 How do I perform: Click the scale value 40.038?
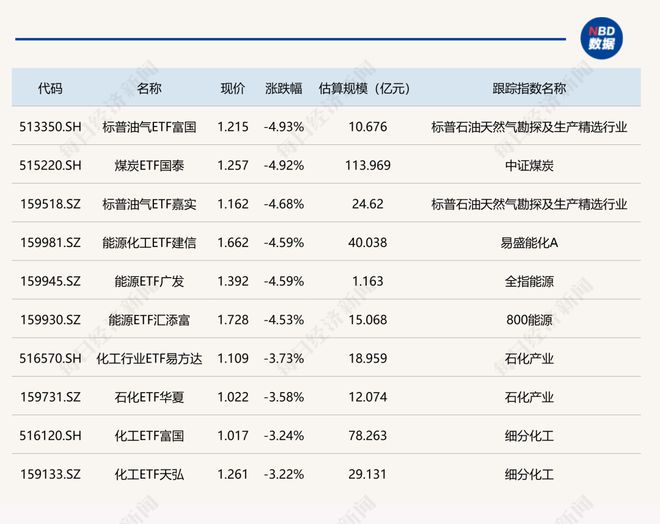point(367,243)
